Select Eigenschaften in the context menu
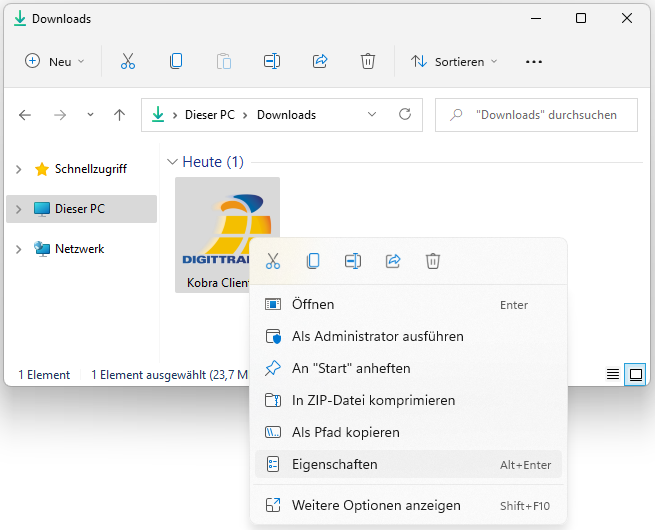This screenshot has height=530, width=655. [334, 464]
